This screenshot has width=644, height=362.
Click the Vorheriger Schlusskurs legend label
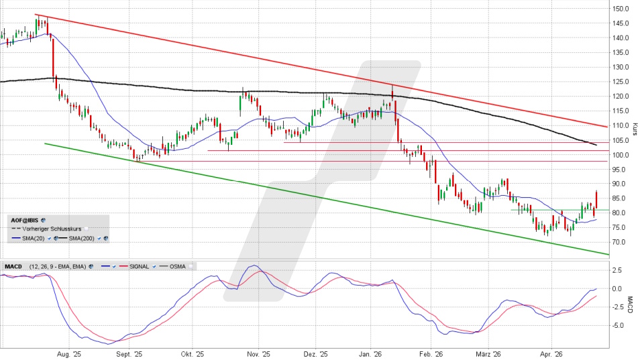52,229
